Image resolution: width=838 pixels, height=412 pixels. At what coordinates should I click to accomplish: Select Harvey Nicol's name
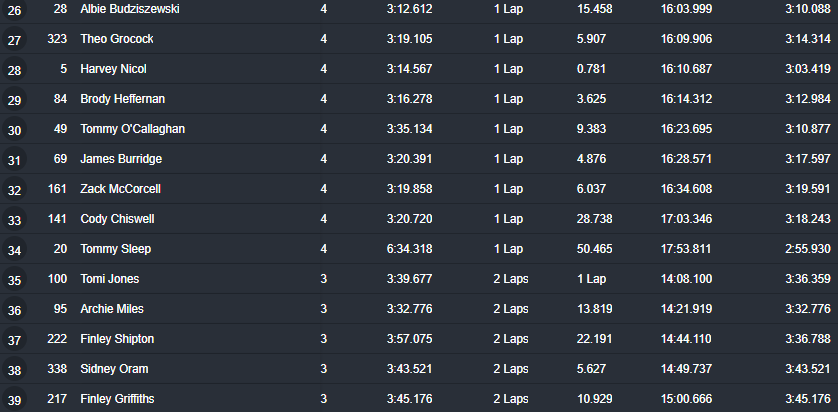click(x=113, y=69)
